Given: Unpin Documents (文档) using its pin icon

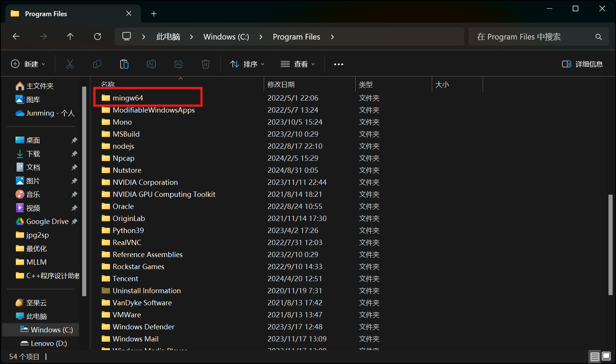Looking at the screenshot, I should pos(74,168).
